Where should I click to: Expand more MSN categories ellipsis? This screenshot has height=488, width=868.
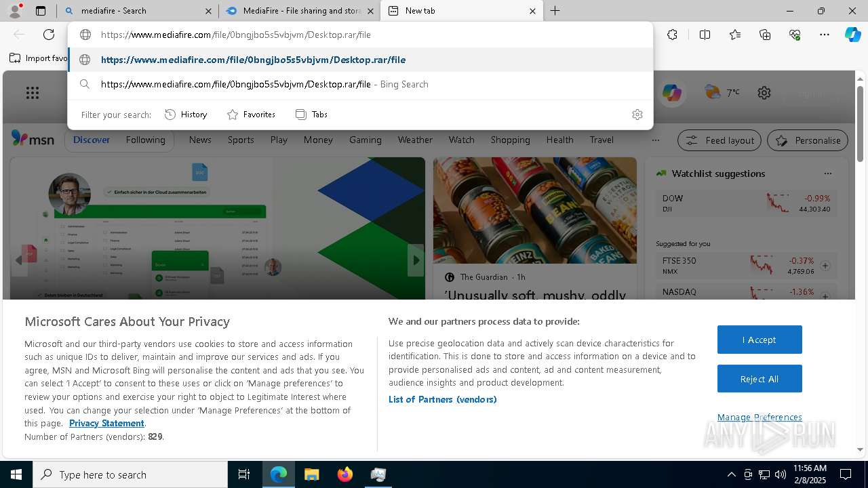(x=655, y=140)
